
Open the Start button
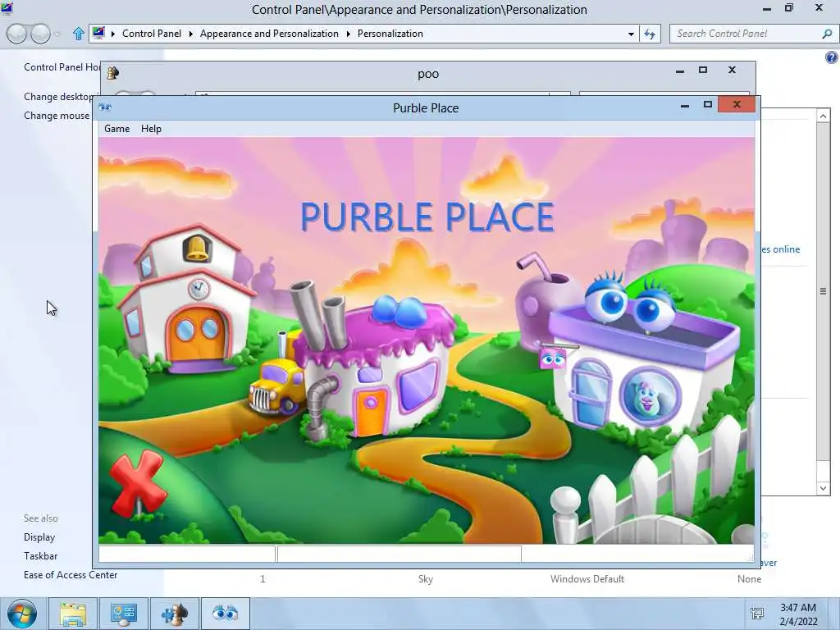click(22, 614)
